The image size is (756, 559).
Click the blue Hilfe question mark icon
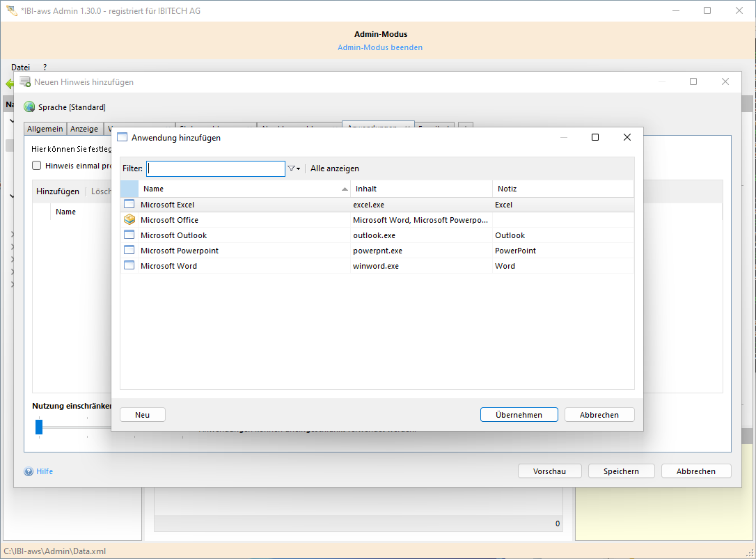[29, 471]
